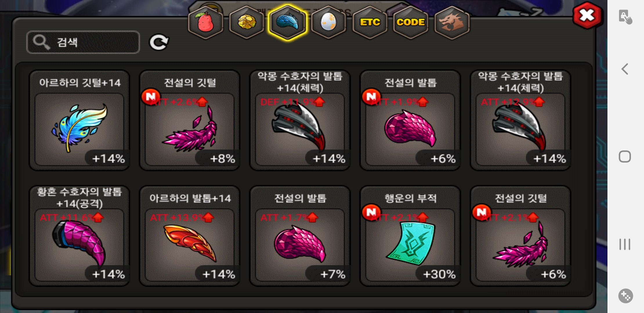Choose 아르하의 발톱+14 red claw item
This screenshot has width=644, height=313.
pyautogui.click(x=190, y=236)
